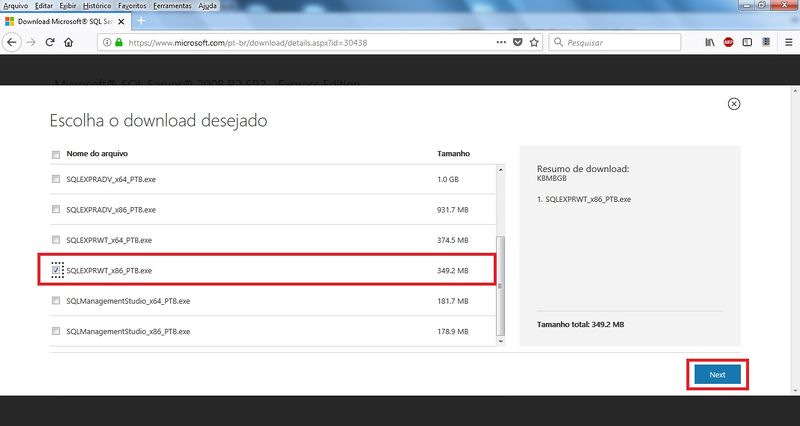Click the file list scrollbar thumb
The width and height of the screenshot is (800, 426).
click(x=501, y=286)
